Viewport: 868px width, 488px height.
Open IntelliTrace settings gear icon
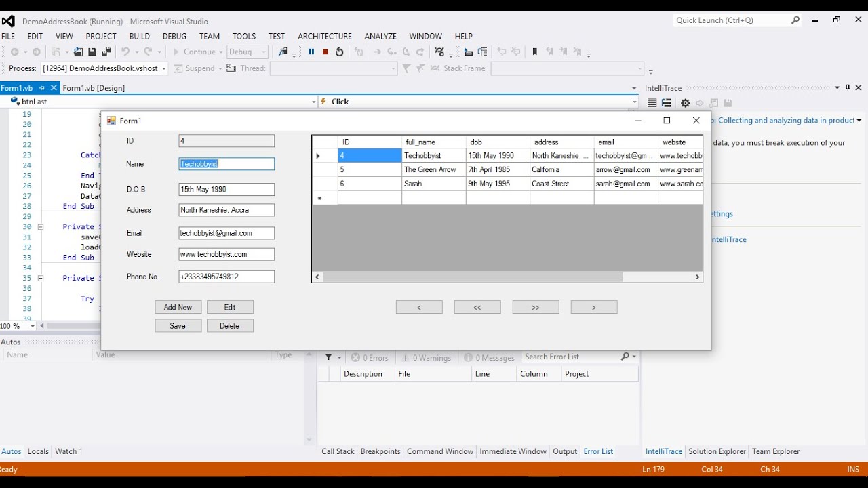click(x=685, y=103)
